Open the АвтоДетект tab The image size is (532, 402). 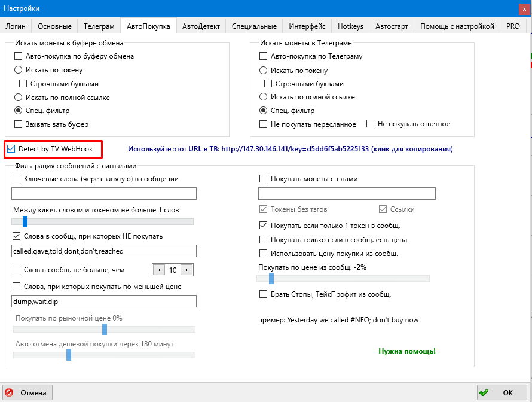[x=201, y=26]
